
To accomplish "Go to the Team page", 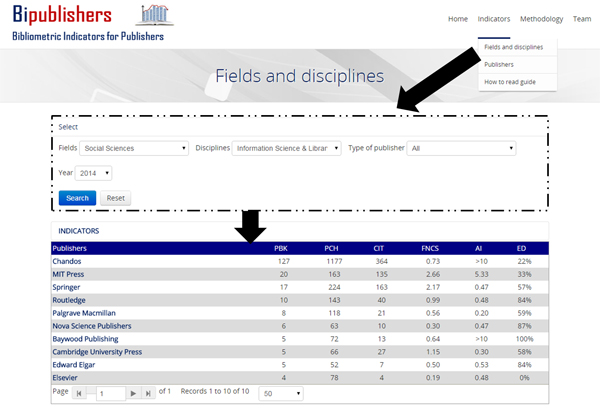I will [582, 19].
